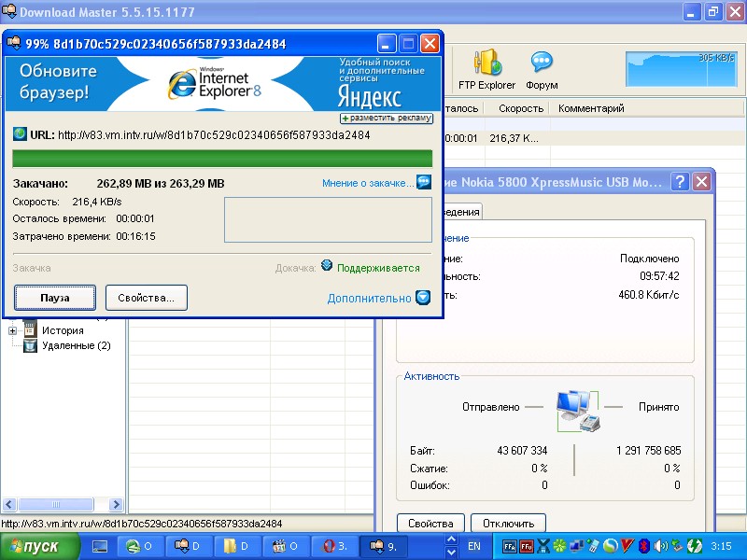The height and width of the screenshot is (560, 747).
Task: Switch to the Opera '3.' taskbar button
Action: click(334, 546)
